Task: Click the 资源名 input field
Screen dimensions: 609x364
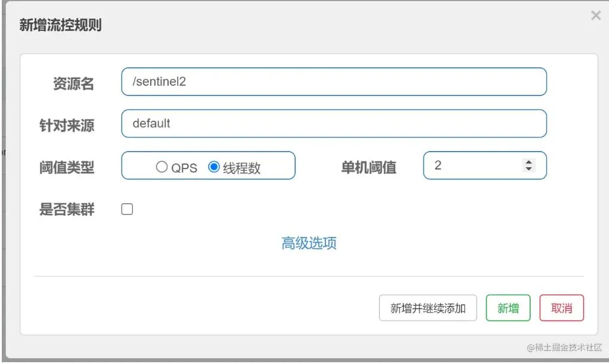Action: coord(334,81)
